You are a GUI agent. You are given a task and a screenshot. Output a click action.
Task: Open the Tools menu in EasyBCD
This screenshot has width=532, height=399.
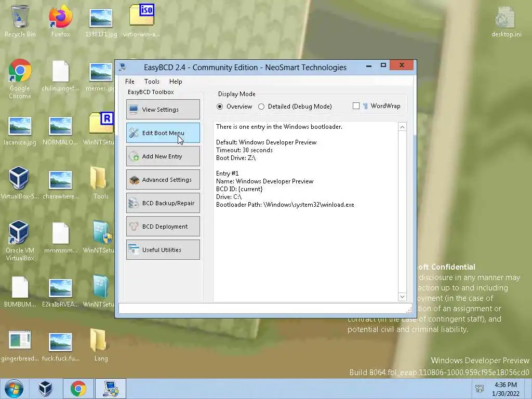[x=152, y=82]
